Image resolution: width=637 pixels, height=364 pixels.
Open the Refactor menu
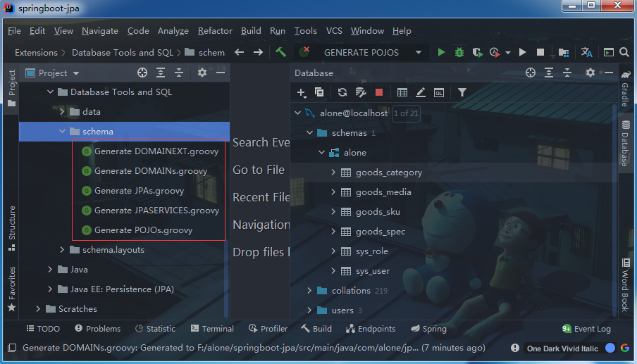click(x=215, y=31)
